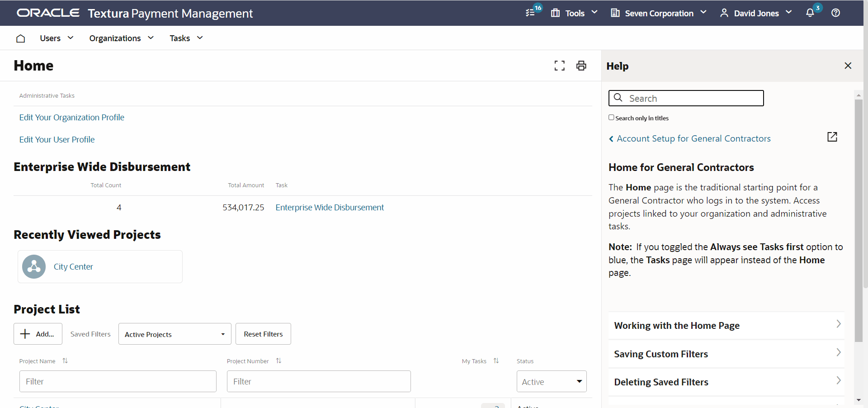Expand Deleting Saved Filters help topic
The height and width of the screenshot is (408, 868).
click(726, 382)
